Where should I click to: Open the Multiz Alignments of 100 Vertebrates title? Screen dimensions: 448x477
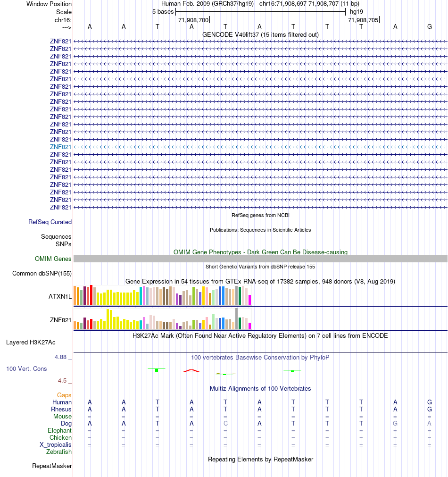pos(260,389)
